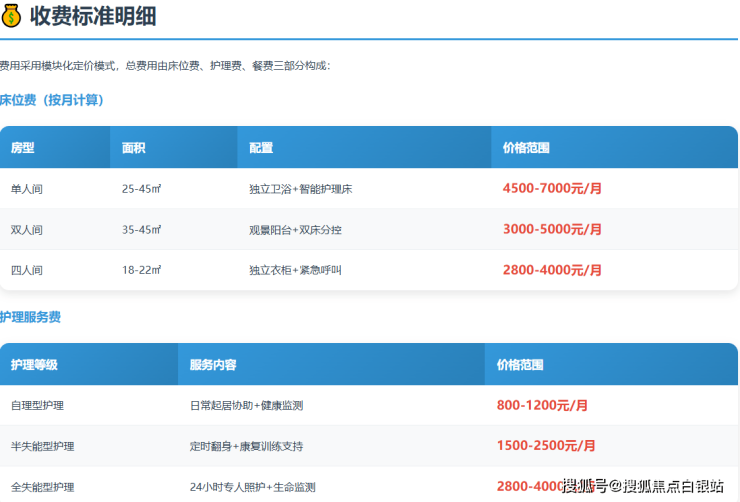Select the 四人间 row label
This screenshot has height=502, width=740.
[27, 270]
